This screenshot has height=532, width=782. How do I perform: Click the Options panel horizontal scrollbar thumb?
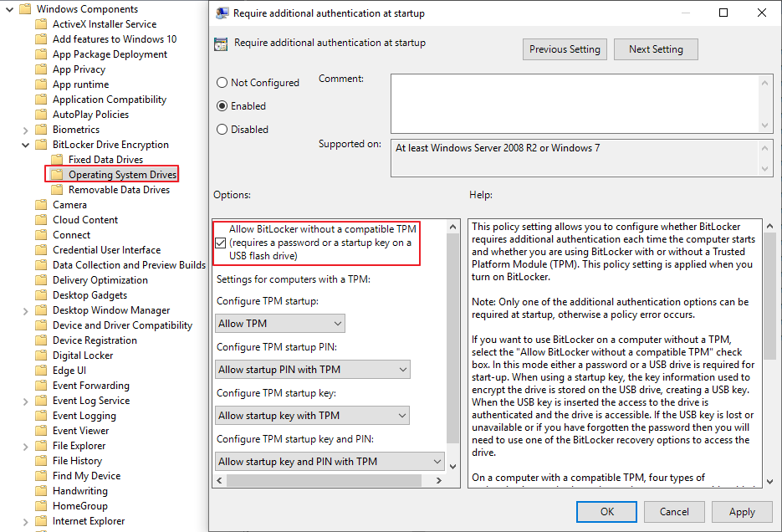point(325,481)
